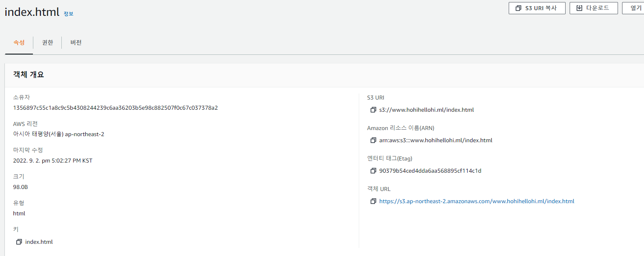Open the object URL hyperlink
Screen dimensions: 644x256
tap(477, 201)
